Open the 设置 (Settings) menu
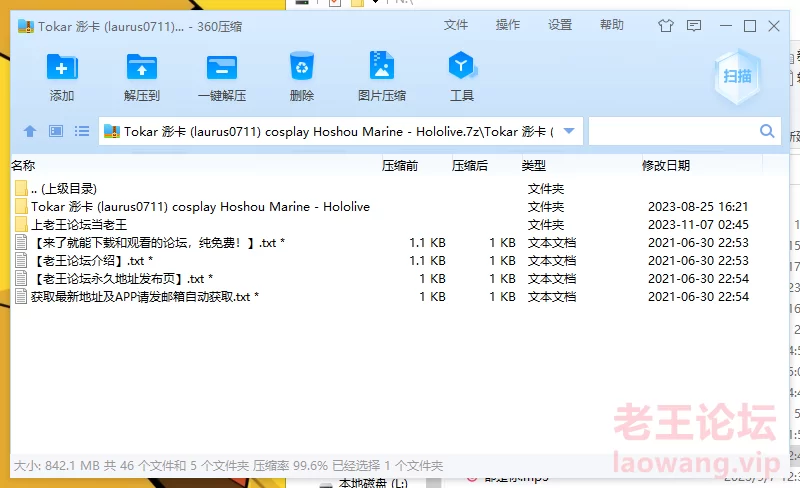 pos(560,25)
